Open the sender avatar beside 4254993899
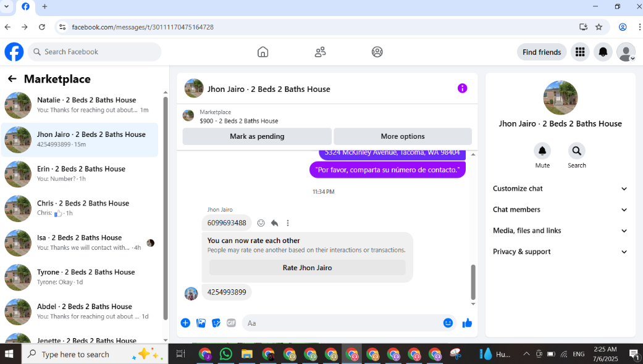Screen dimensions: 643x364 (191, 293)
